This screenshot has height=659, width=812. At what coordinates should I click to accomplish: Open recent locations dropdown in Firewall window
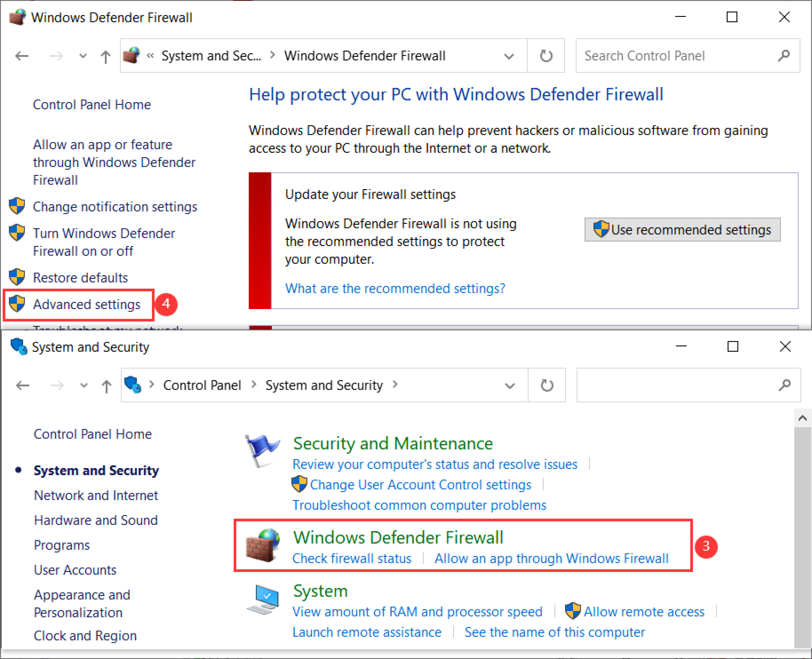point(83,56)
